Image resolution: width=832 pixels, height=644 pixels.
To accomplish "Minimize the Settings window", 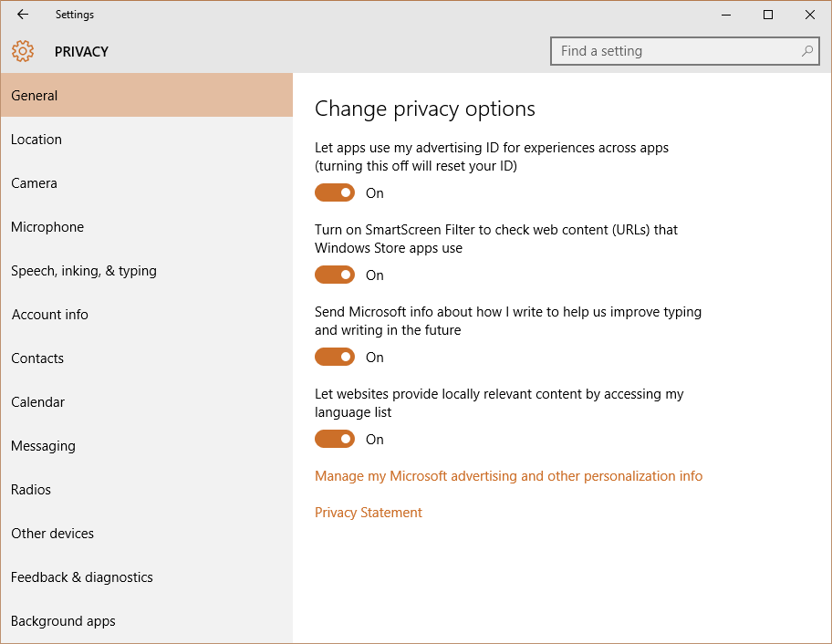I will click(726, 15).
